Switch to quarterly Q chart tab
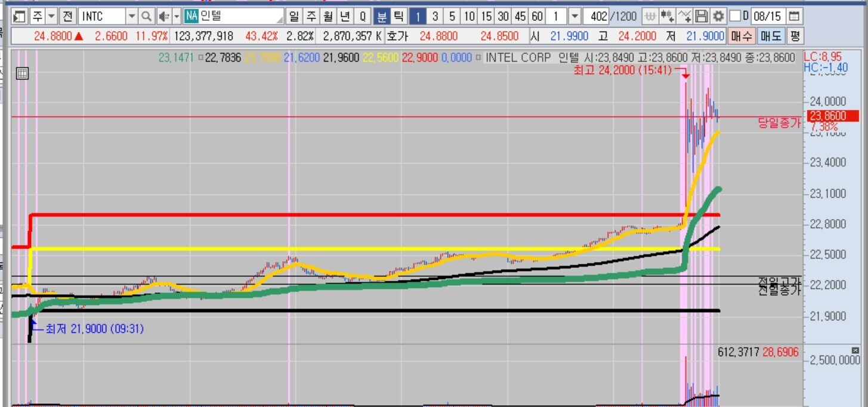Viewport: 868px width, 407px height. pos(363,16)
